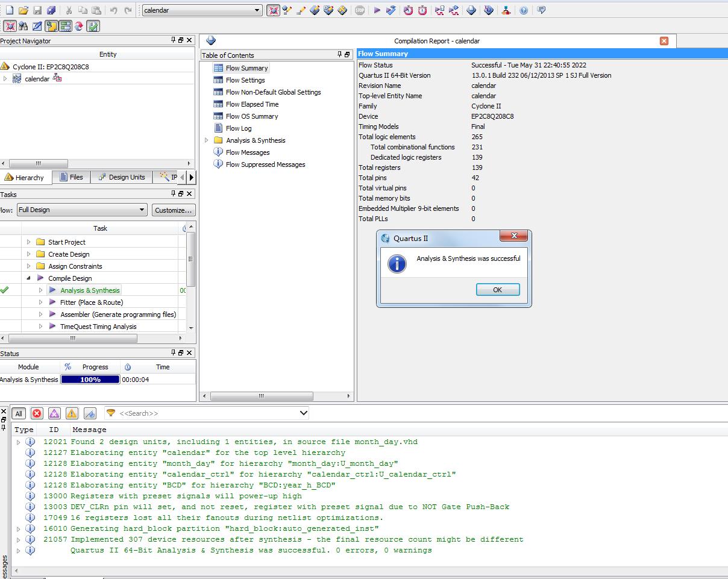Click OK in the Quartus II dialog

click(x=497, y=290)
